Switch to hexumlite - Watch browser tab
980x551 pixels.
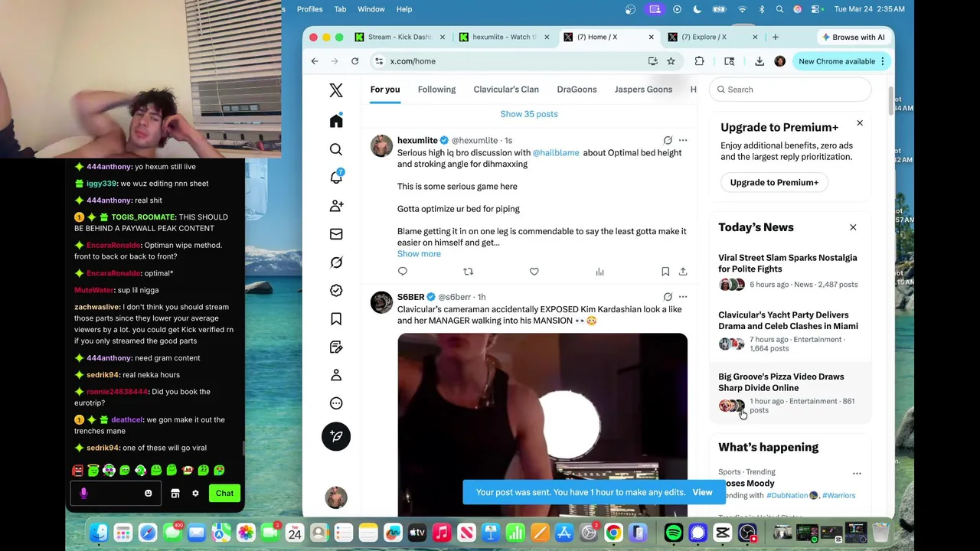[x=504, y=37]
